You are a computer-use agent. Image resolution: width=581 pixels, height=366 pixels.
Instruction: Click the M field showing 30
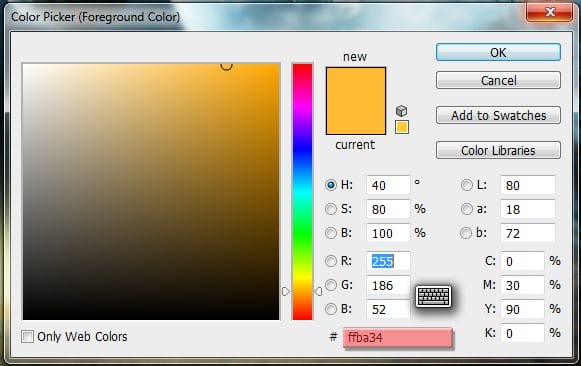pyautogui.click(x=522, y=285)
